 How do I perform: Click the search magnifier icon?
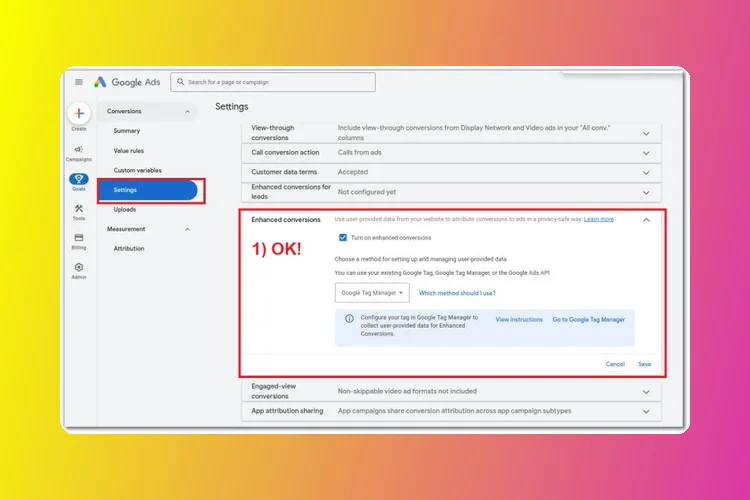(180, 82)
